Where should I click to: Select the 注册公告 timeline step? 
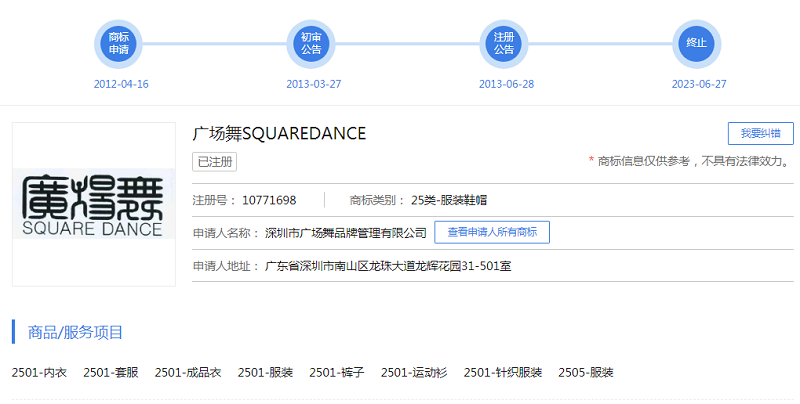click(504, 43)
